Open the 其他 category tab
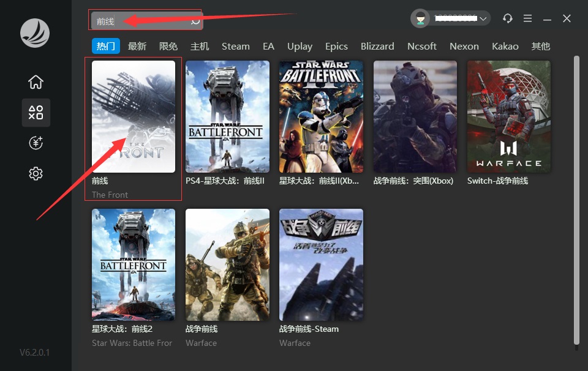Screen dimensions: 588x371 (540, 46)
